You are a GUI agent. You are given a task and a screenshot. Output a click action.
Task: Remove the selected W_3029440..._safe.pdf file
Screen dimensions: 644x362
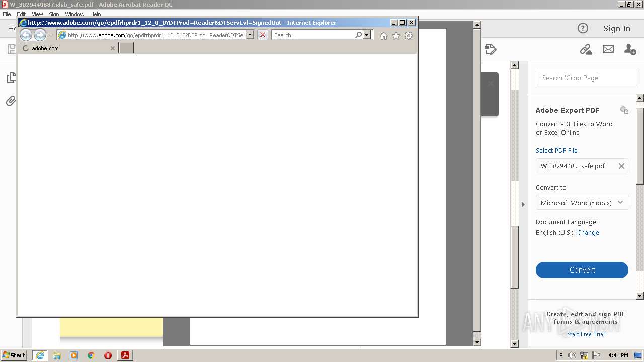pos(621,166)
